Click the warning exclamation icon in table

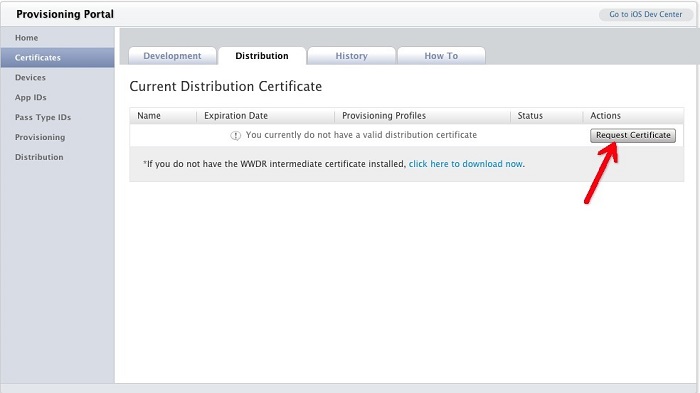235,135
